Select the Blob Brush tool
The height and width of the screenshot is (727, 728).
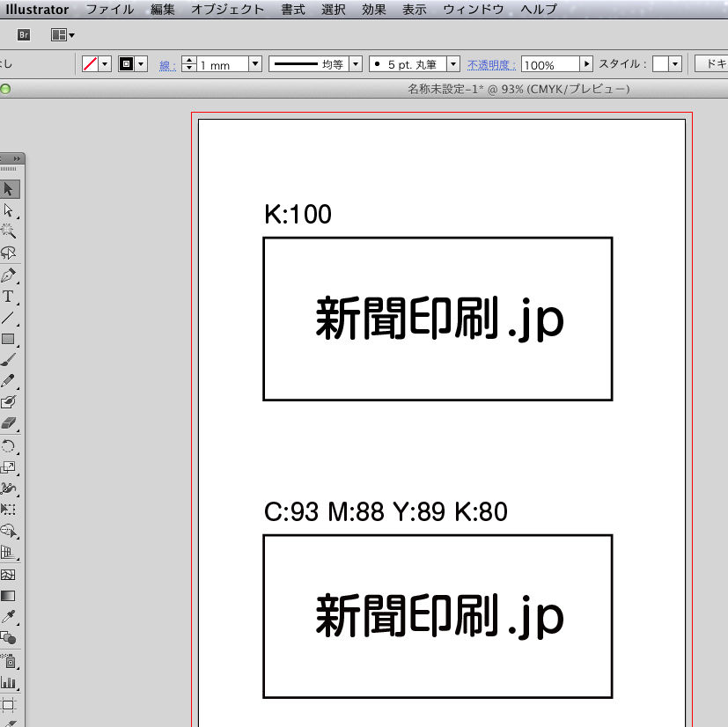pos(9,402)
